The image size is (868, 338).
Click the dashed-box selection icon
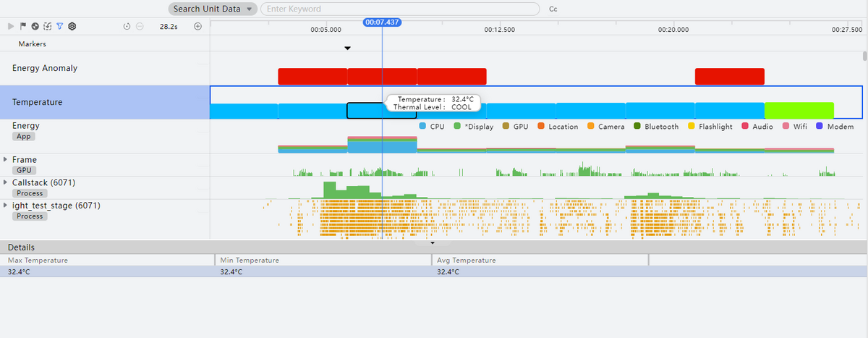tap(48, 26)
